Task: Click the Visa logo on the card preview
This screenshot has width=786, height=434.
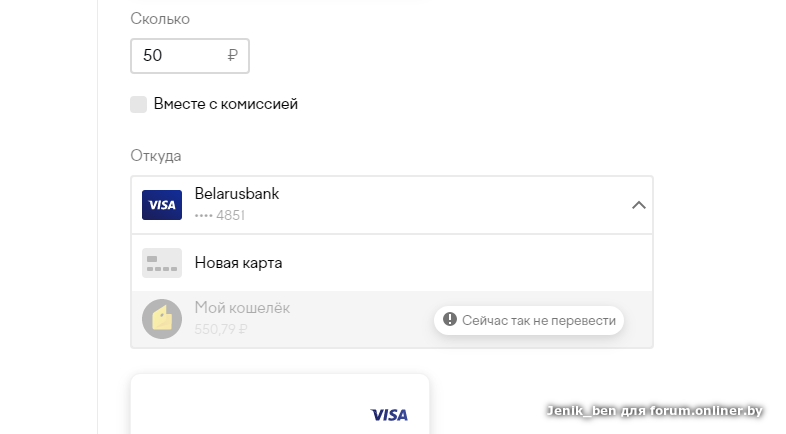Action: 389,414
